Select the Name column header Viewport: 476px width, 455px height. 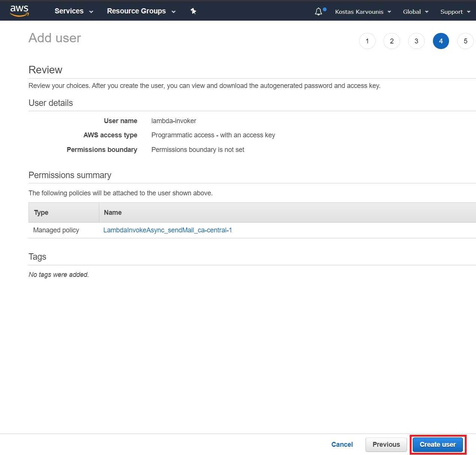[x=113, y=212]
